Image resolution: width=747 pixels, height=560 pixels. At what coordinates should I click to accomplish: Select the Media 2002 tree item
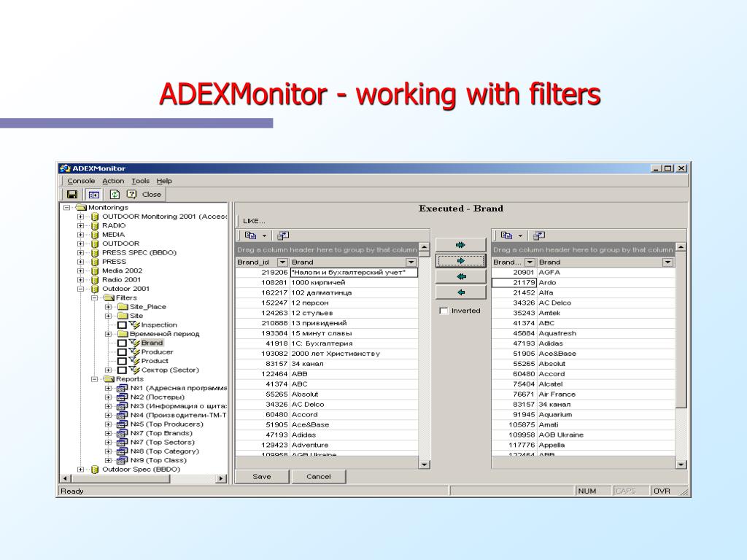coord(123,271)
